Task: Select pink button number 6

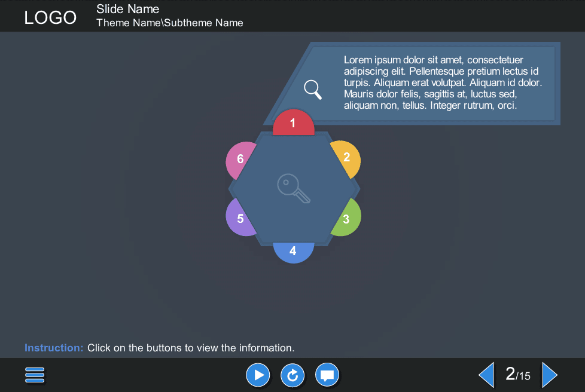Action: pos(239,159)
